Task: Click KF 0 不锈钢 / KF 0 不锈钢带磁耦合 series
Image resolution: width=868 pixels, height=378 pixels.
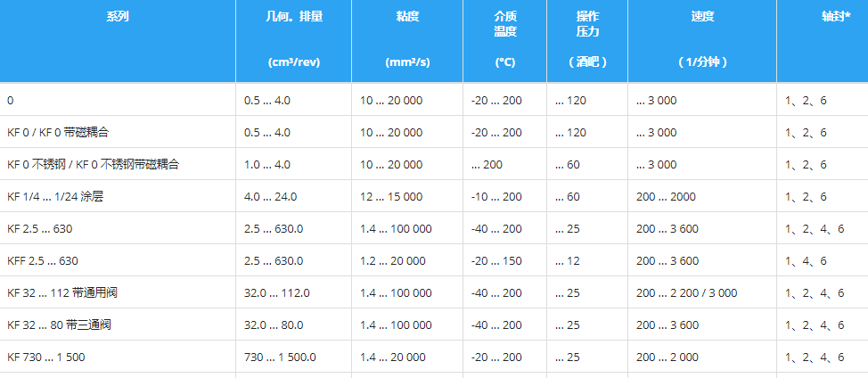Action: (x=94, y=165)
